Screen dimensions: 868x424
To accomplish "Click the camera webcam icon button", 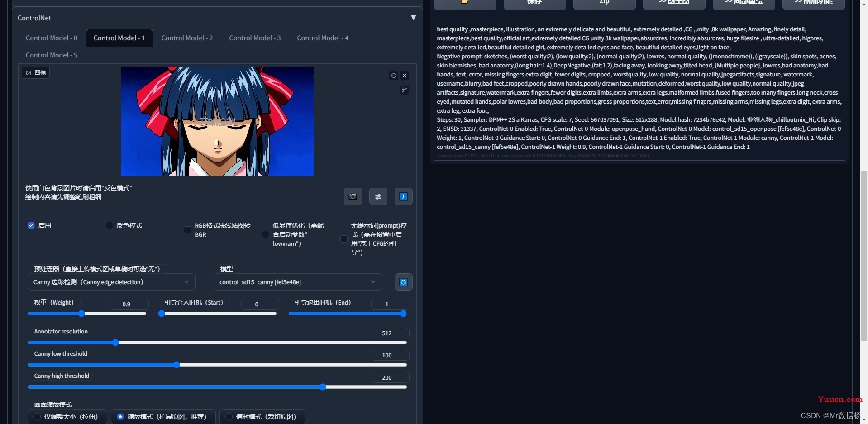I will tap(353, 196).
